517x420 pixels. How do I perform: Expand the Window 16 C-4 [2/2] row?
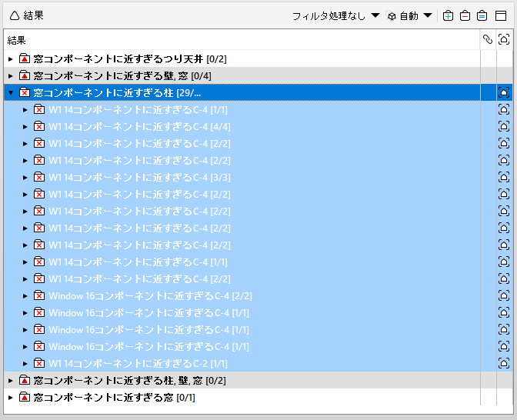tap(25, 296)
